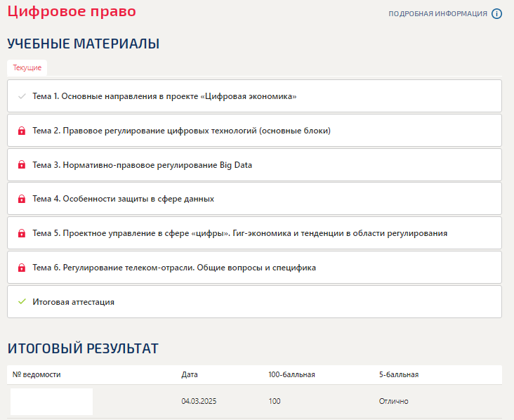This screenshot has width=514, height=420.
Task: Click the green checkmark beside Итоговая аттестация
Action: coord(22,301)
